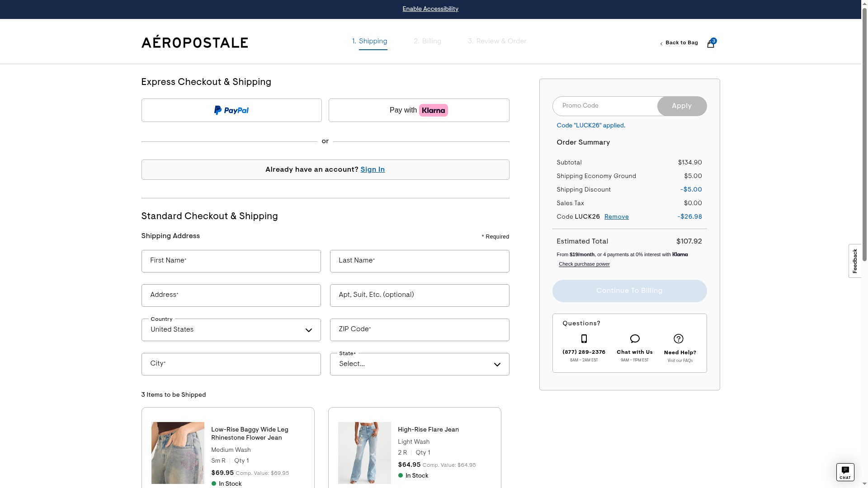This screenshot has height=488, width=868.
Task: Click the phone icon under Questions
Action: 584,339
